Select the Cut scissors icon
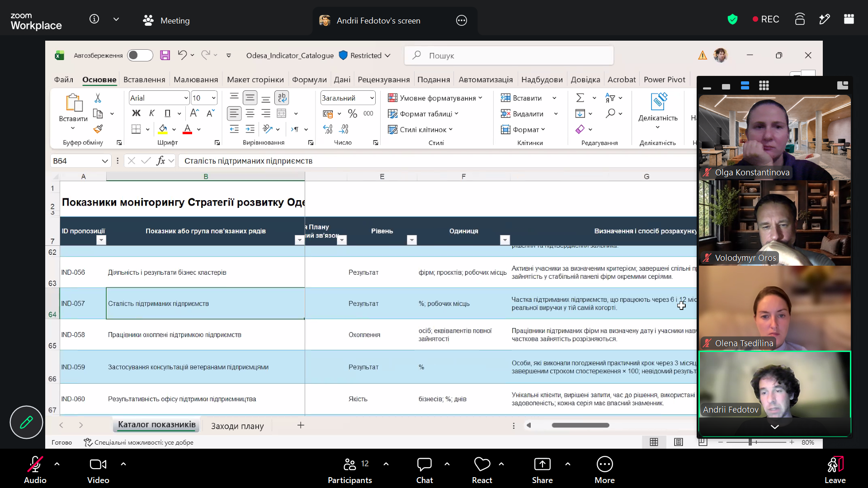Image resolution: width=868 pixels, height=488 pixels. click(x=98, y=98)
